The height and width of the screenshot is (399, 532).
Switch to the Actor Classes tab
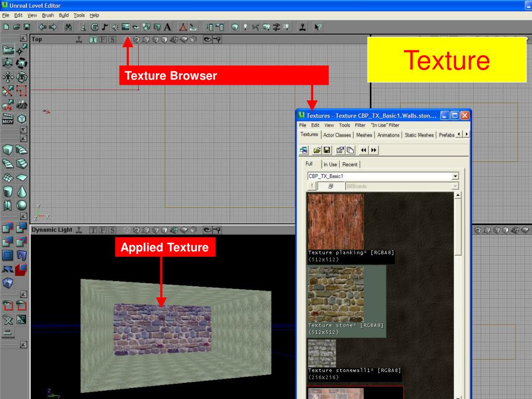coord(337,135)
